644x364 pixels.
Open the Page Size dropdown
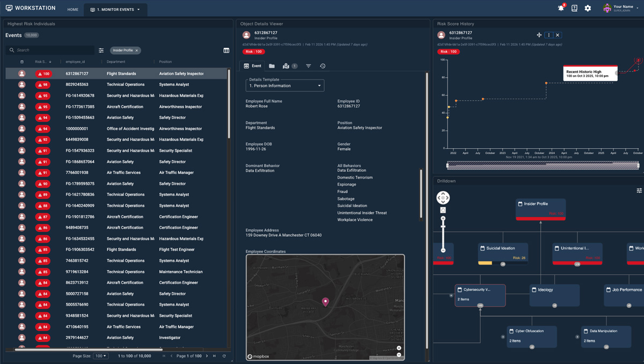(100, 356)
